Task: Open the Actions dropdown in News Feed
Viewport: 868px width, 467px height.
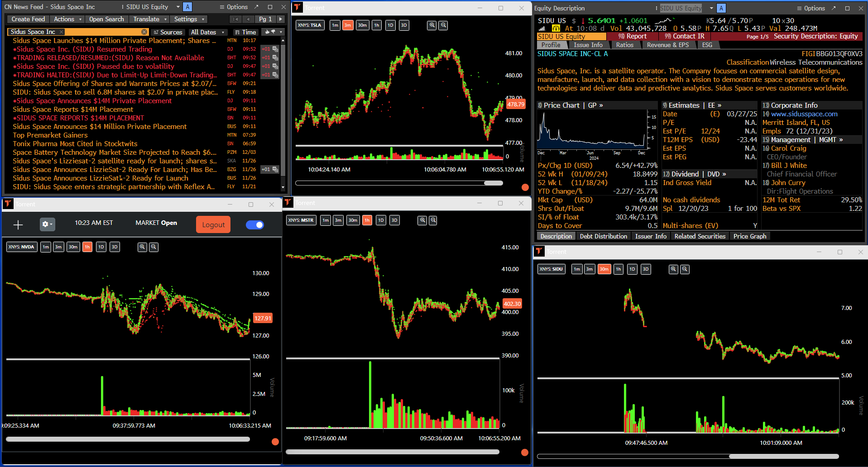Action: coord(67,19)
